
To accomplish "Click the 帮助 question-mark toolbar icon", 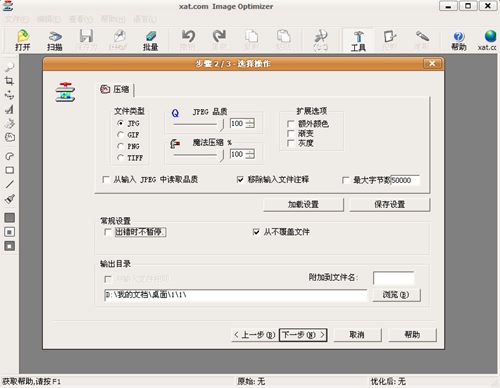I will pyautogui.click(x=459, y=40).
